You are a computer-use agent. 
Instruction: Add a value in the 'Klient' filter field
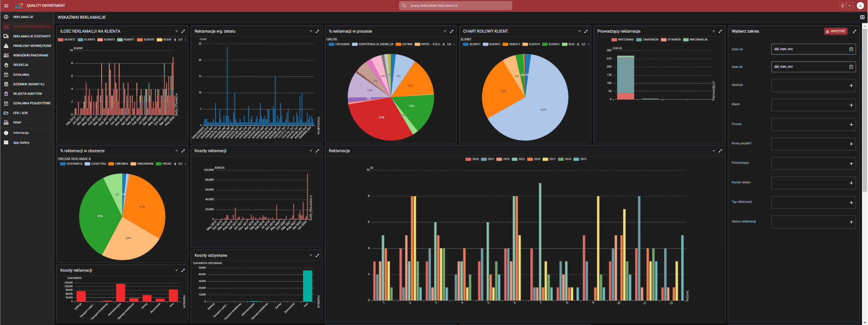click(x=851, y=105)
